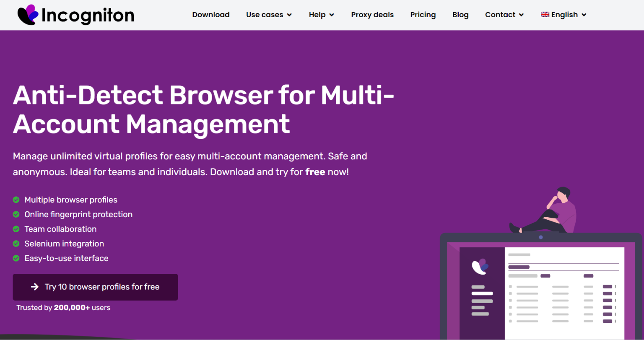Click the arrow icon inside the trial button
The height and width of the screenshot is (340, 644).
(x=34, y=287)
